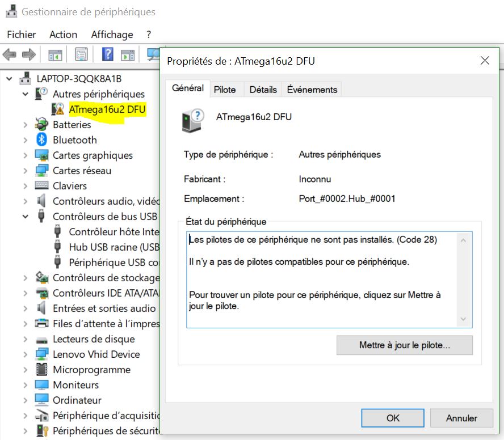This screenshot has width=504, height=440.
Task: Click the Mettre à jour le pilote button
Action: [x=404, y=345]
